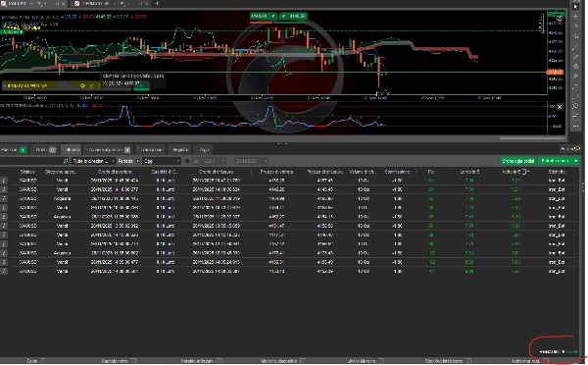The image size is (588, 365).
Task: Open info icon for first XAUUSD row
Action: click(x=4, y=181)
